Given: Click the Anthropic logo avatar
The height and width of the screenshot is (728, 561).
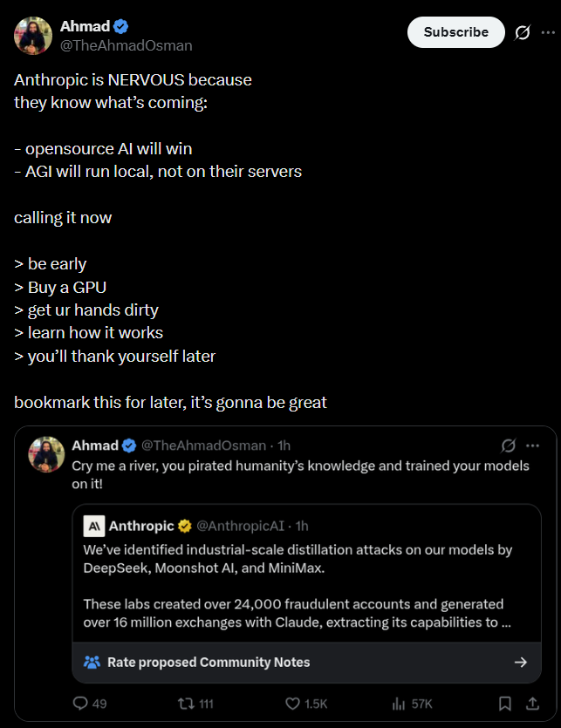Looking at the screenshot, I should point(94,526).
